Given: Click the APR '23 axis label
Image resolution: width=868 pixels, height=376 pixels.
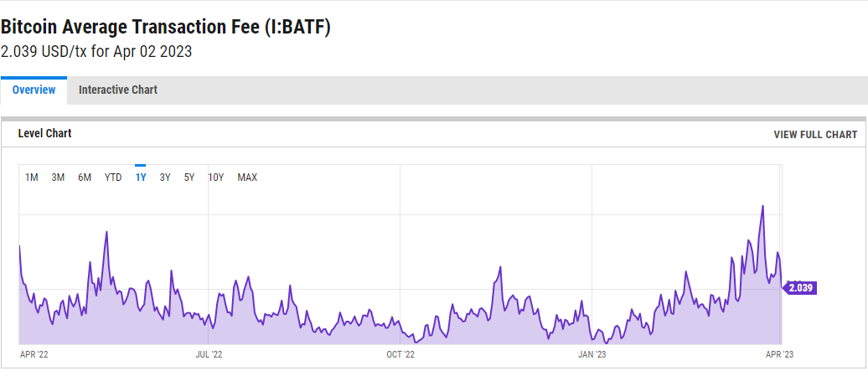Looking at the screenshot, I should pos(779,354).
